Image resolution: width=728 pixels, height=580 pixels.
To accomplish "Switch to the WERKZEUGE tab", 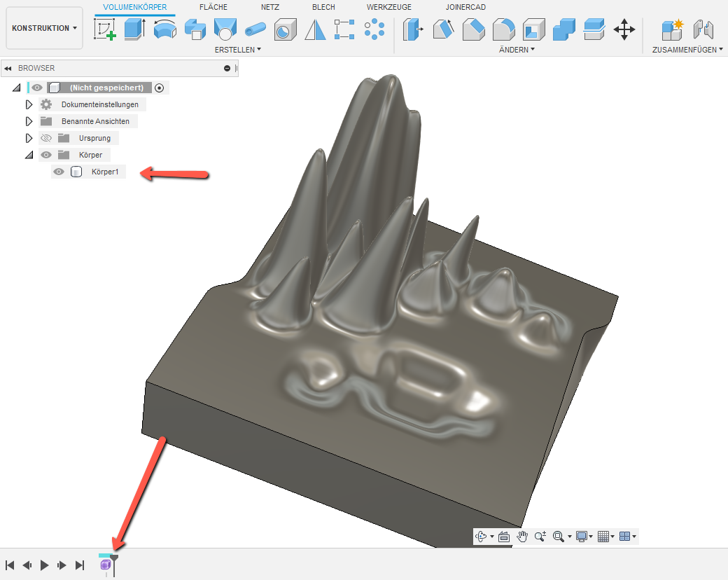I will (x=388, y=7).
